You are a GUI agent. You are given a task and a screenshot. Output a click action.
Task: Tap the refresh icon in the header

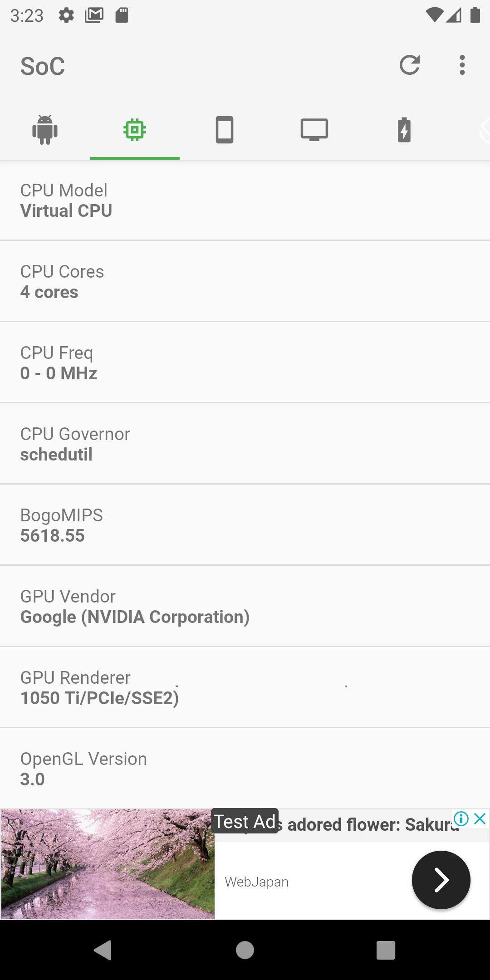tap(409, 65)
